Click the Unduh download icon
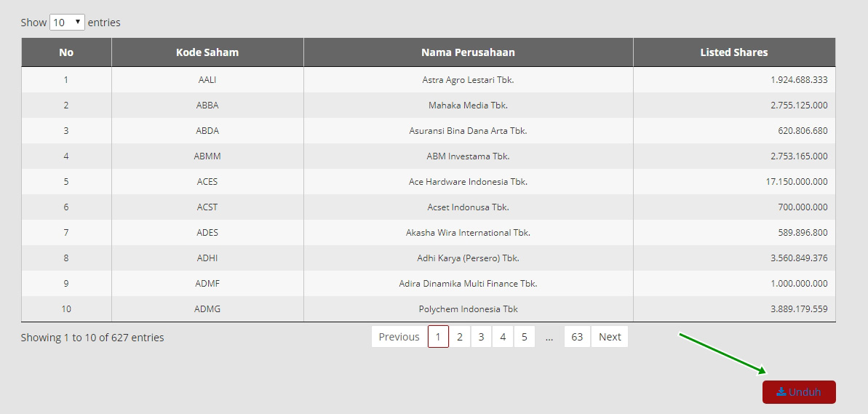 (x=781, y=391)
